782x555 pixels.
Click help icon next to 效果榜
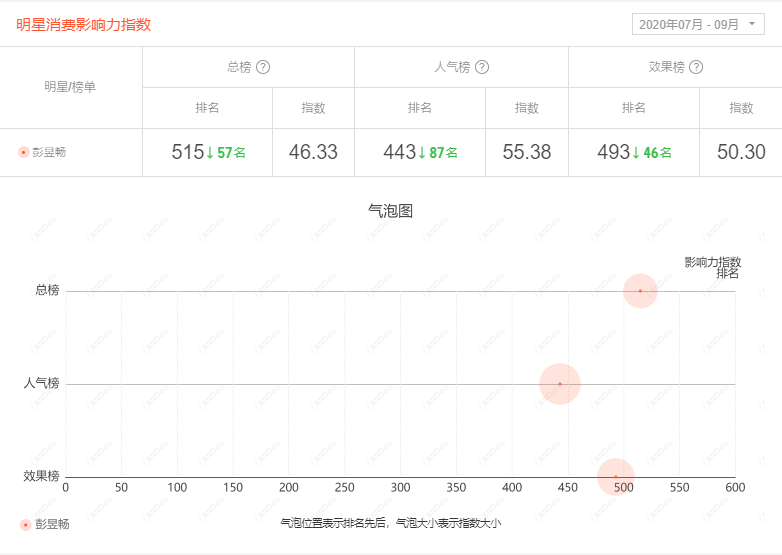click(696, 67)
